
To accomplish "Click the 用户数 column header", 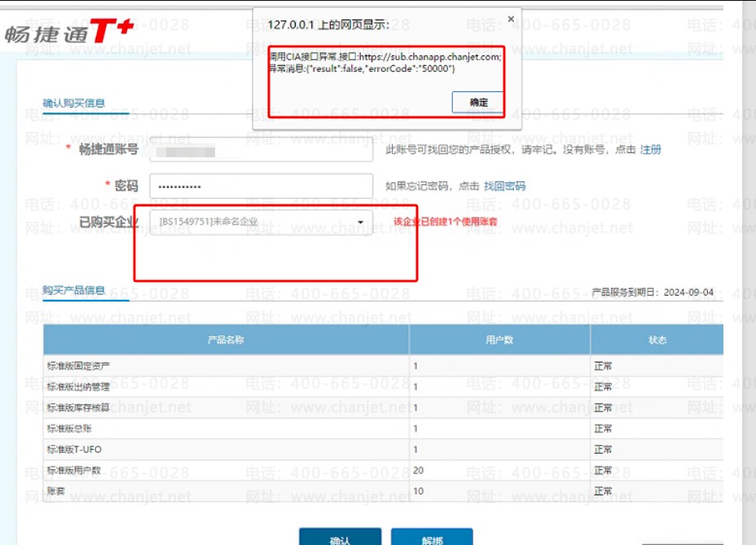I will click(499, 341).
